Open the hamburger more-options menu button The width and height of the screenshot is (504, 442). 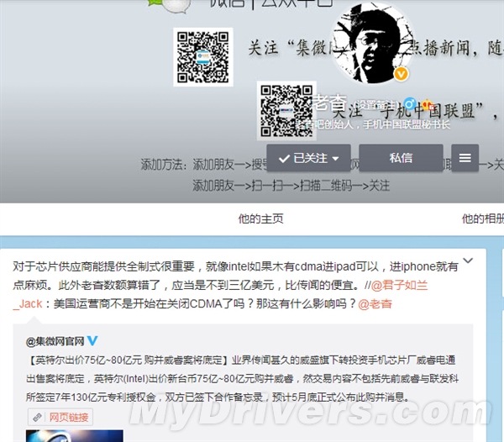coord(465,158)
